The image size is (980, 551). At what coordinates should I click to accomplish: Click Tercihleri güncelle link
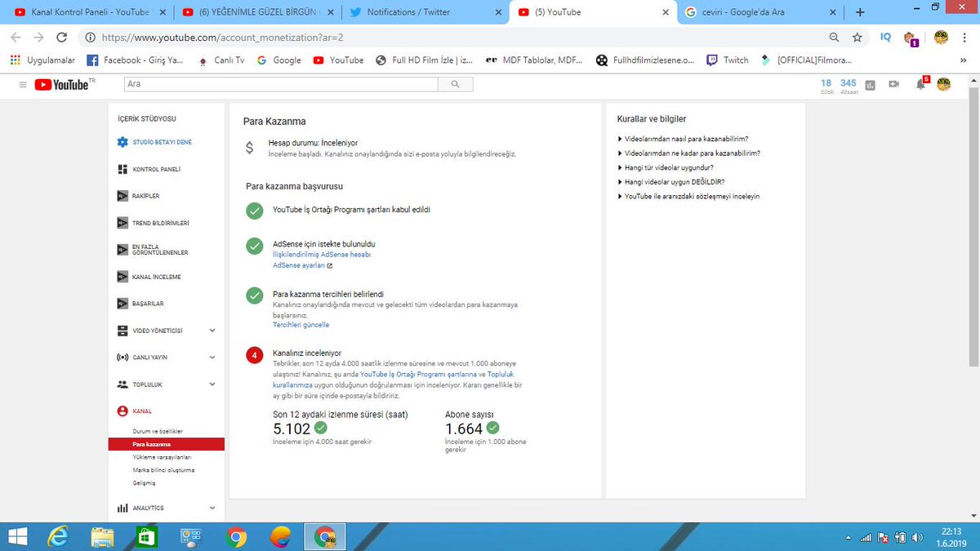tap(301, 325)
